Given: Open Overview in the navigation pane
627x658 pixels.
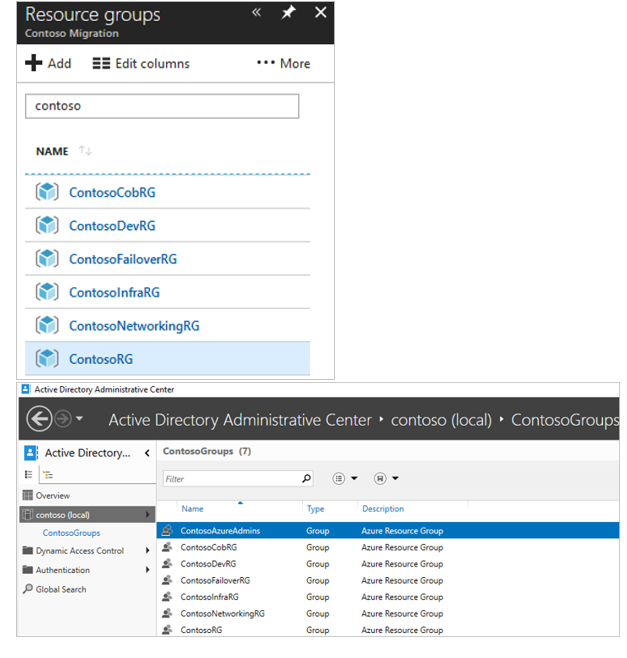Looking at the screenshot, I should point(46,496).
